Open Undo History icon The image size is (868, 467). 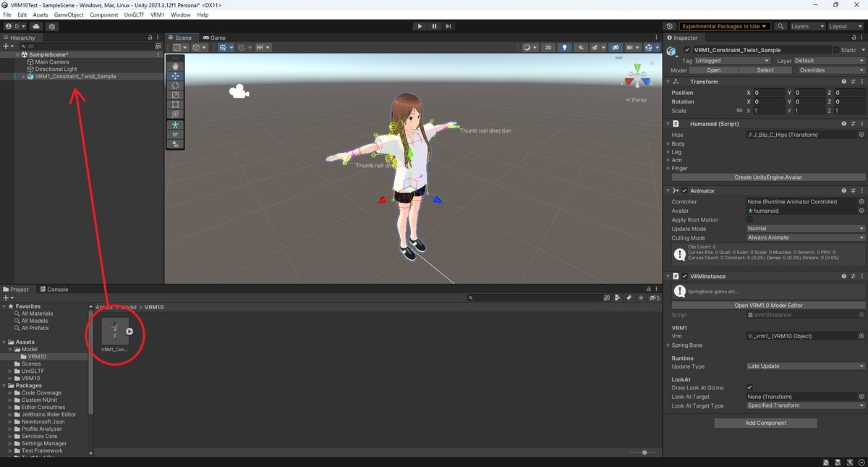(669, 26)
